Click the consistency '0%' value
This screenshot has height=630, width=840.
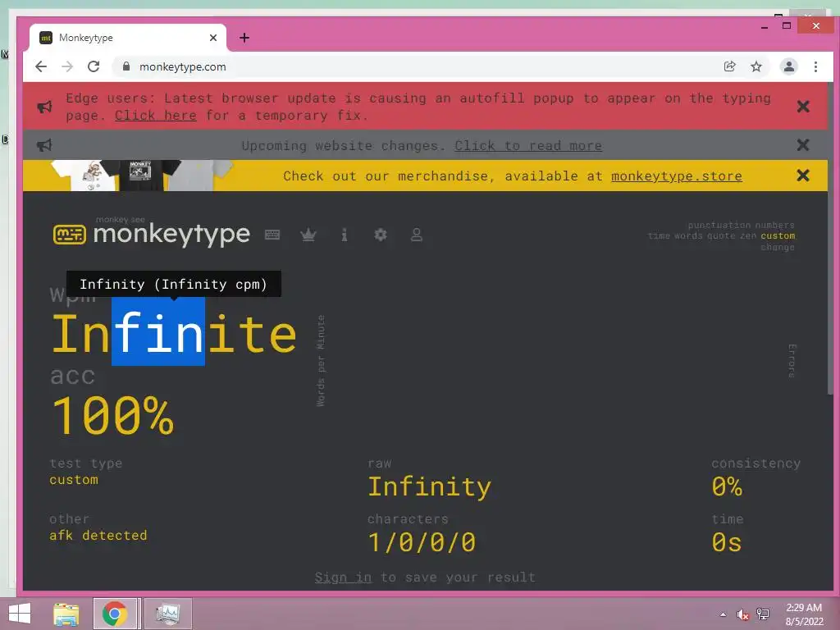[727, 486]
